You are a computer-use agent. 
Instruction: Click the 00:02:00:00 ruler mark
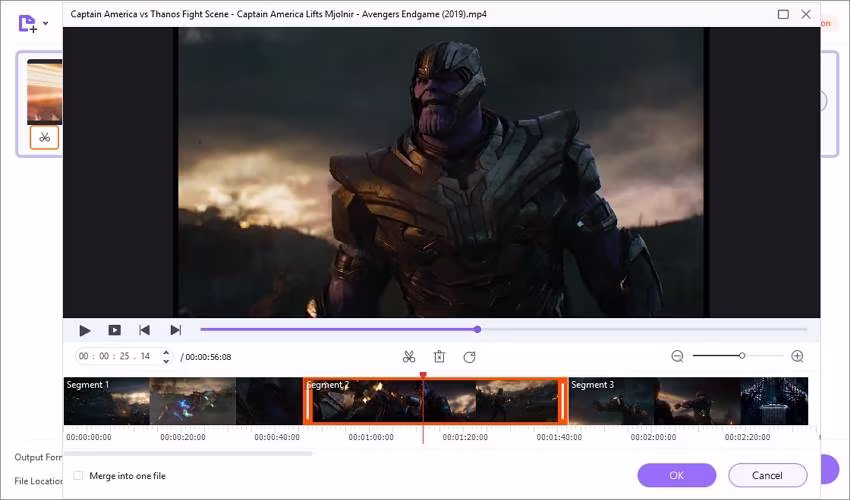653,437
